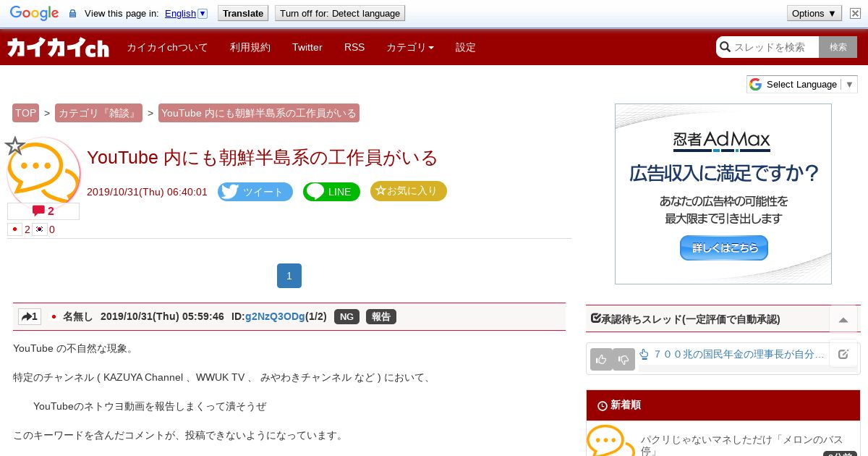This screenshot has height=456, width=868.
Task: Click the reply arrow number 1 on first post
Action: (x=30, y=317)
